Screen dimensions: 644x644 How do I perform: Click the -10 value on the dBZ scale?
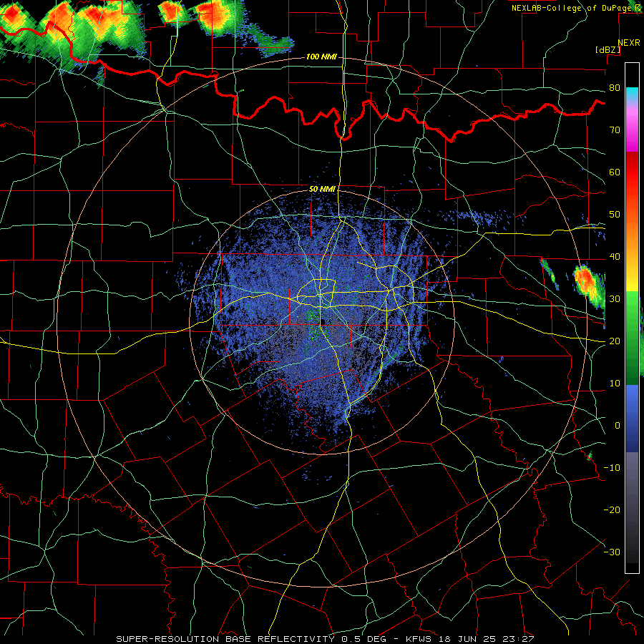click(x=612, y=468)
